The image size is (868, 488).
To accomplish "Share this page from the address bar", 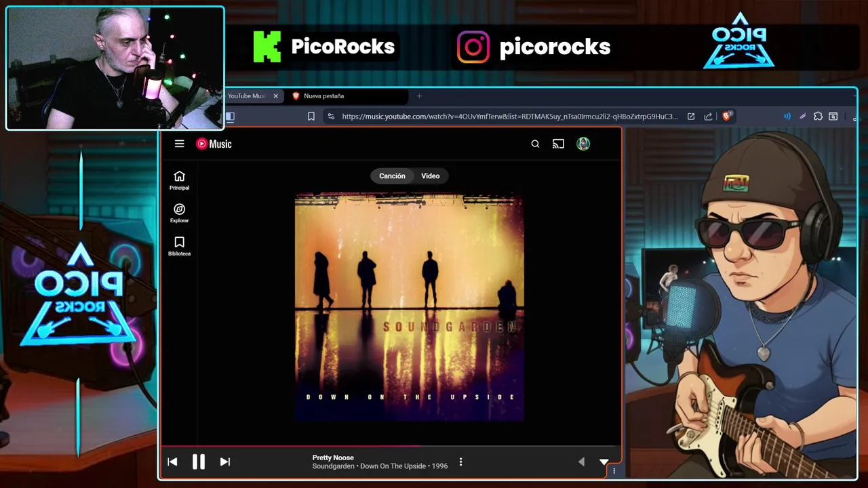I will point(708,117).
